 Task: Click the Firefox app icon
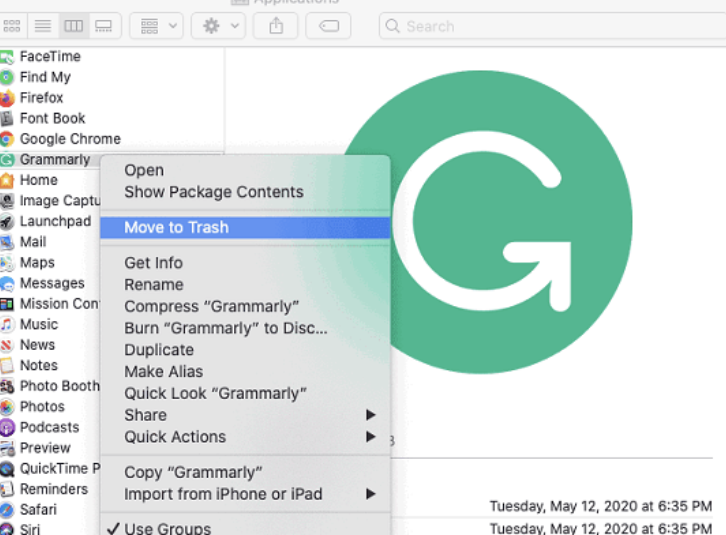[7, 98]
